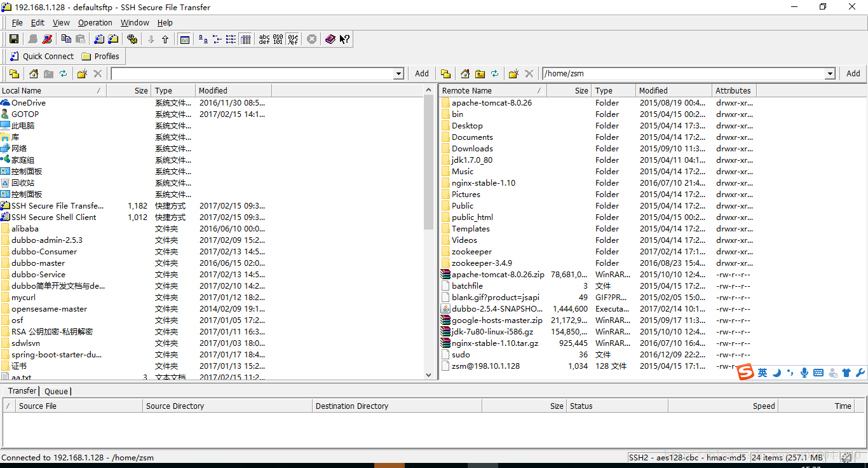Go to local Home folder icon
This screenshot has height=468, width=868.
click(34, 74)
